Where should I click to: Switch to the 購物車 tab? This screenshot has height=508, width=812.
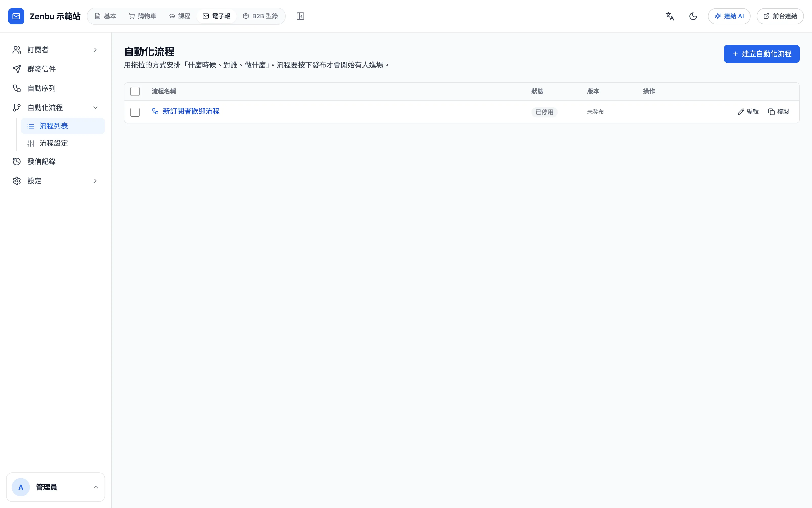point(142,16)
